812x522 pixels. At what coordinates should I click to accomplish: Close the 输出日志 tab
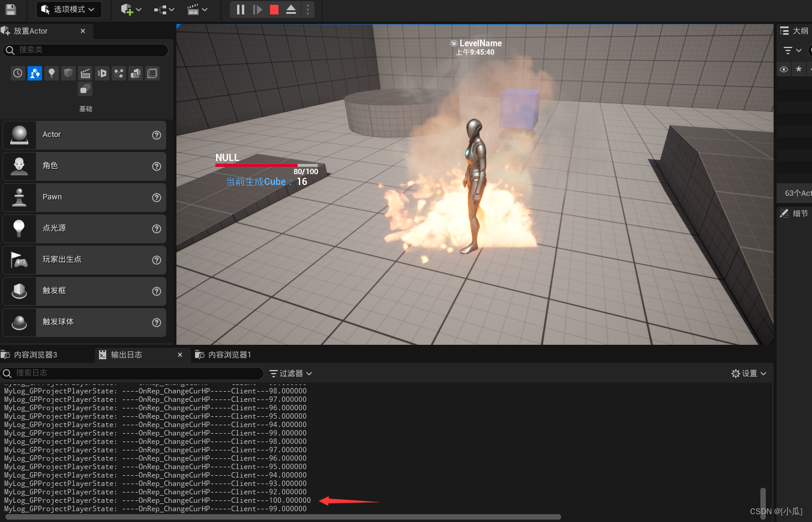tap(180, 355)
